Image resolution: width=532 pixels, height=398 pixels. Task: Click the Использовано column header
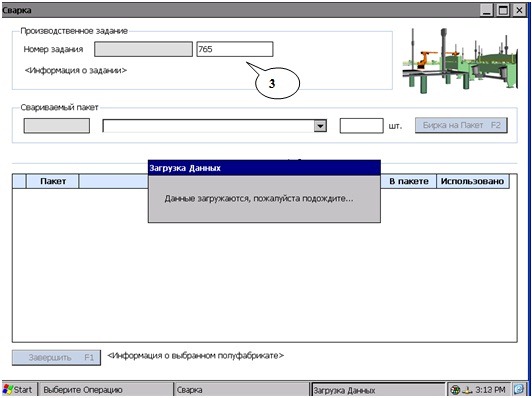click(x=473, y=181)
